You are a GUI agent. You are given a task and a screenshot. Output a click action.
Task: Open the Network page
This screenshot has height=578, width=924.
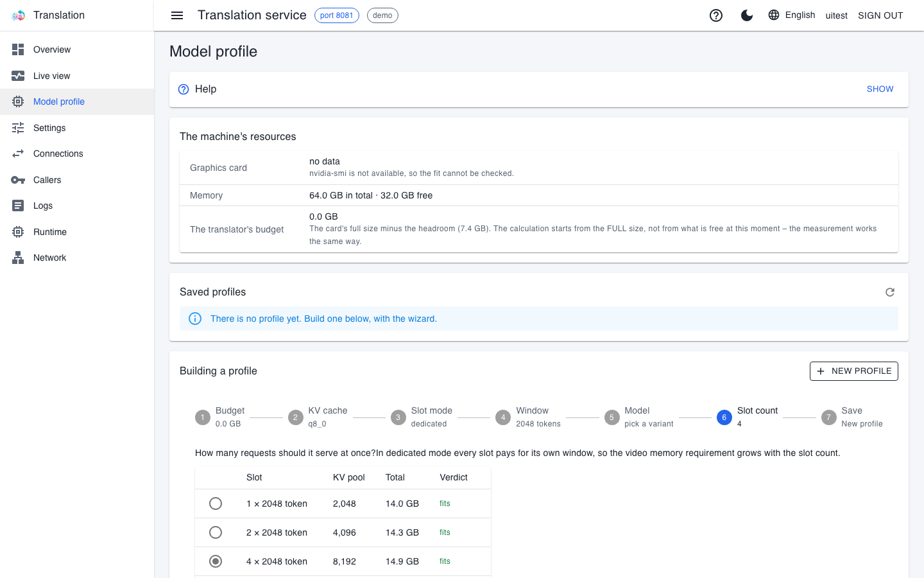point(77,258)
